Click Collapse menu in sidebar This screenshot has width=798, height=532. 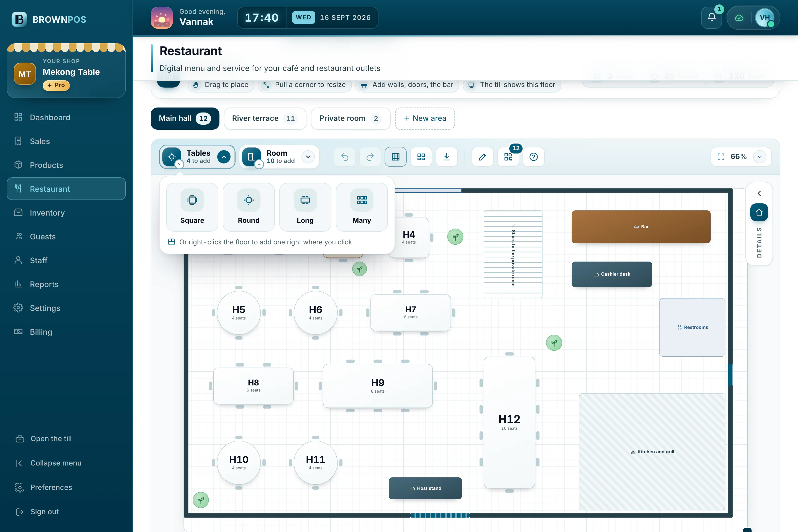click(x=66, y=463)
